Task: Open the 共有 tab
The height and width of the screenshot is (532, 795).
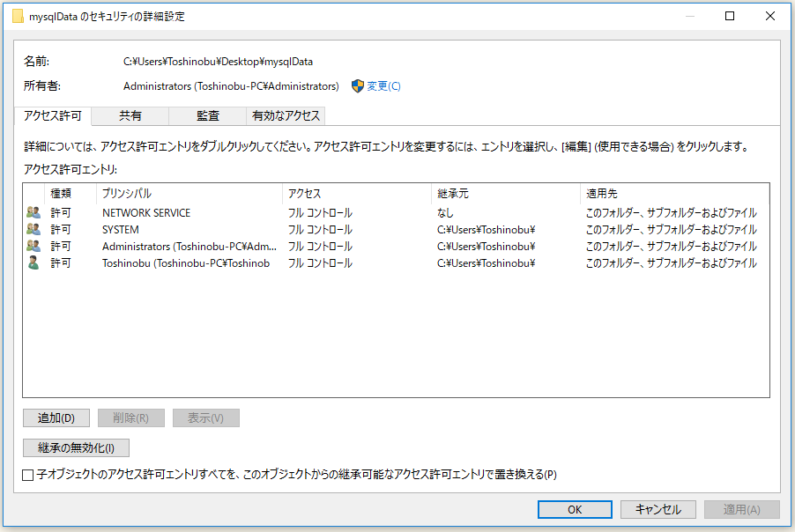Action: click(x=130, y=116)
